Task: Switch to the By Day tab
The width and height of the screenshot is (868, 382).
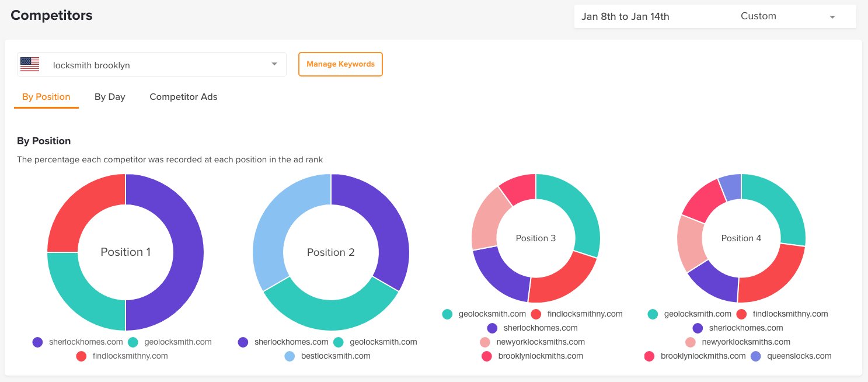Action: (110, 97)
